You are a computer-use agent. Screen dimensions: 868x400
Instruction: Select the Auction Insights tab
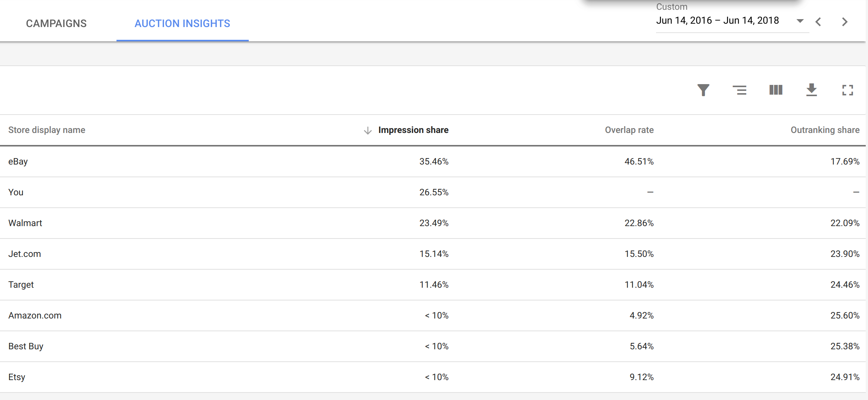(x=182, y=23)
